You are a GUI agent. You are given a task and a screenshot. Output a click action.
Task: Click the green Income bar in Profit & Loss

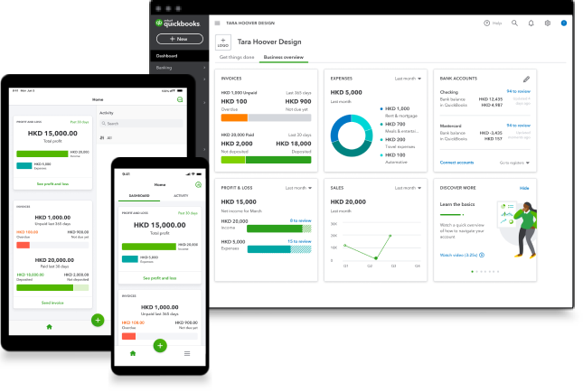[x=275, y=229]
